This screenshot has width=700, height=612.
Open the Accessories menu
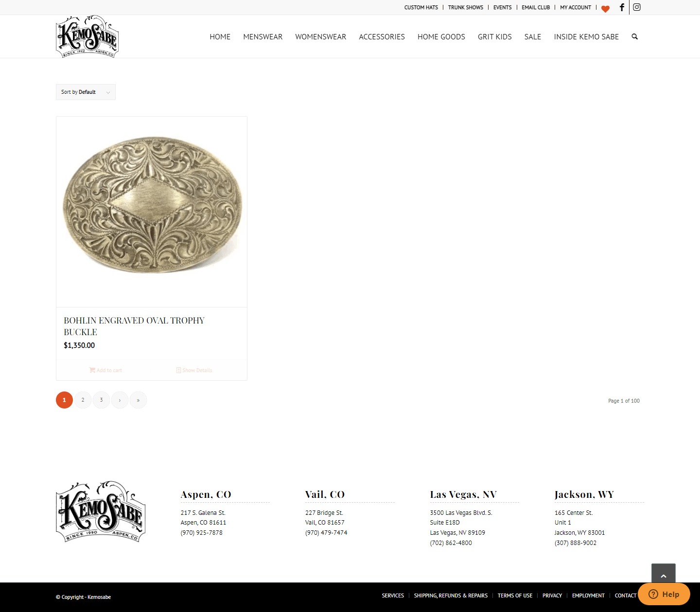click(x=382, y=36)
